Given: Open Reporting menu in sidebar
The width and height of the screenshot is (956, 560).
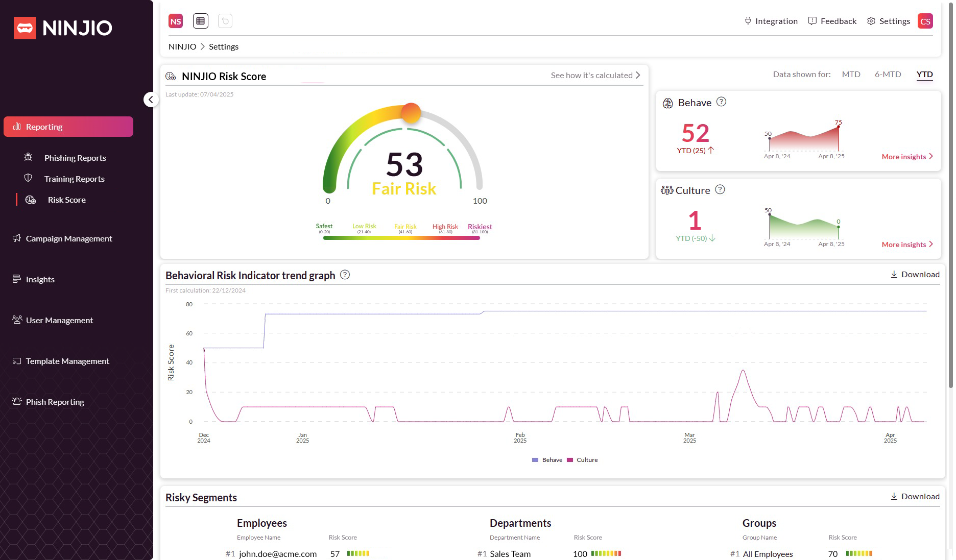Looking at the screenshot, I should pos(68,127).
